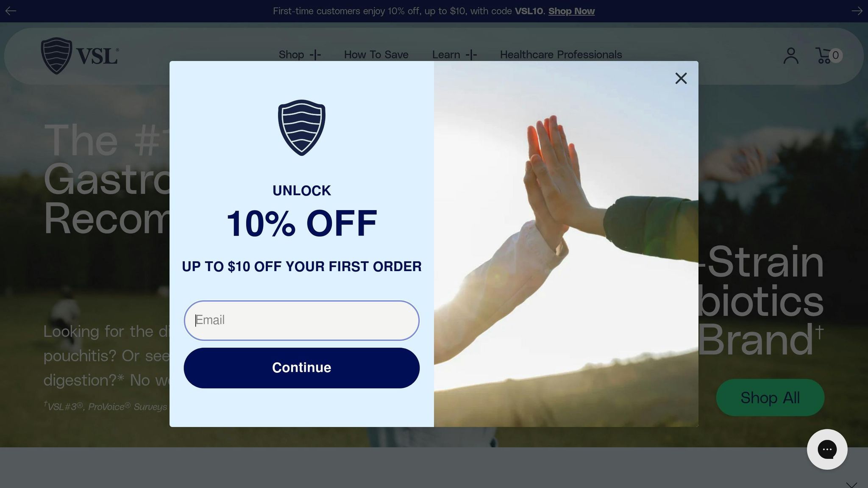The height and width of the screenshot is (488, 868).
Task: Click the VSL shield logo in header
Action: pyautogui.click(x=80, y=56)
